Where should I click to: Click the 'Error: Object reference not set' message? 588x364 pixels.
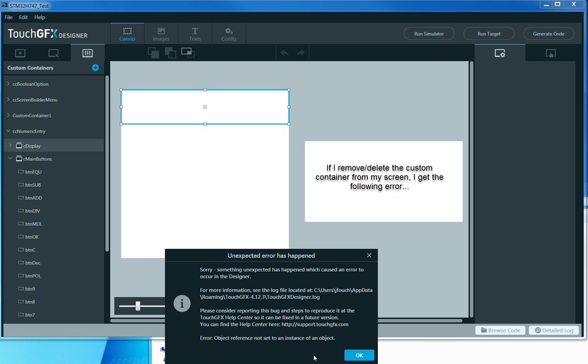(267, 338)
